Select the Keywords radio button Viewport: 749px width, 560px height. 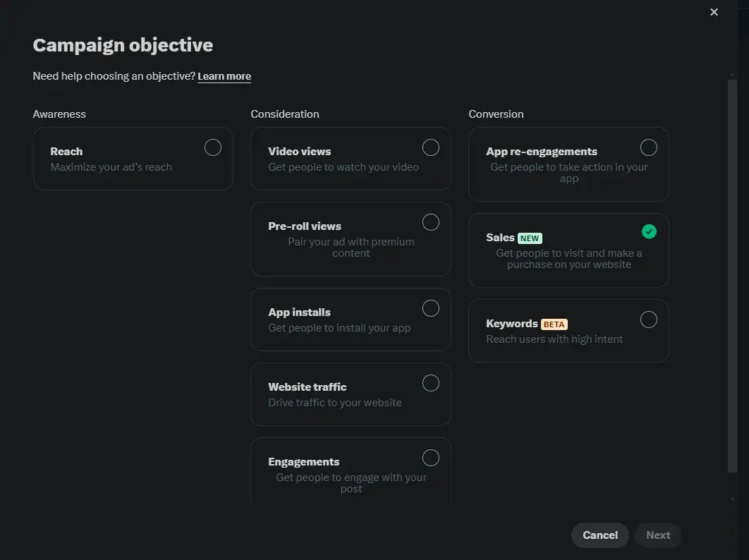(648, 319)
